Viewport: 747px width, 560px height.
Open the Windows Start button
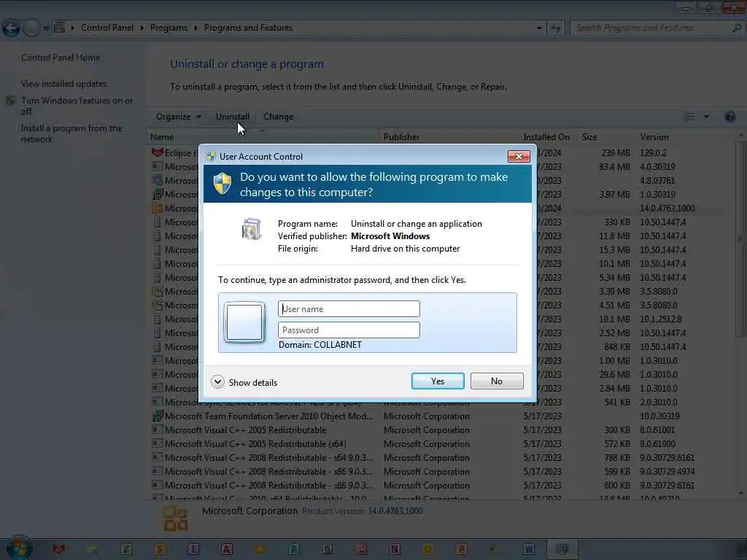pos(18,548)
